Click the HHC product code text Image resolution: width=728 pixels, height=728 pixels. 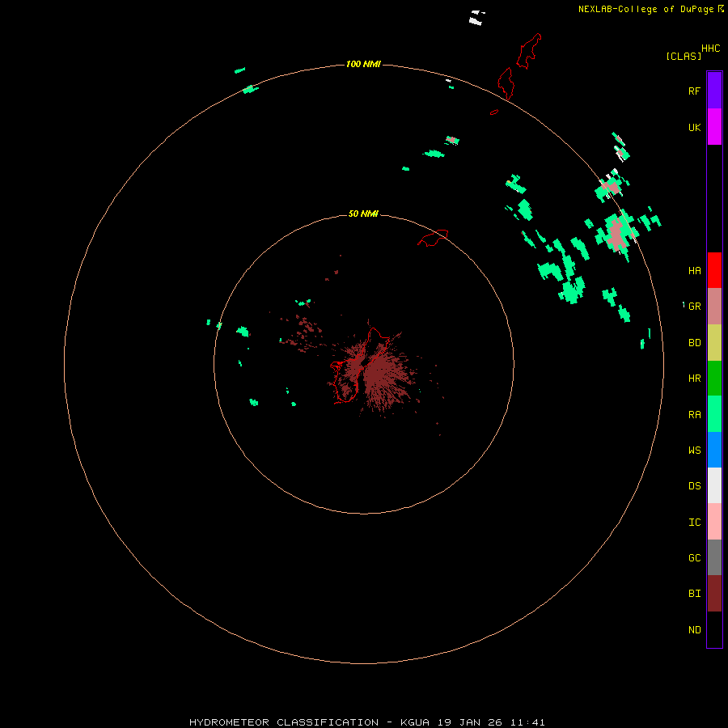pos(710,49)
